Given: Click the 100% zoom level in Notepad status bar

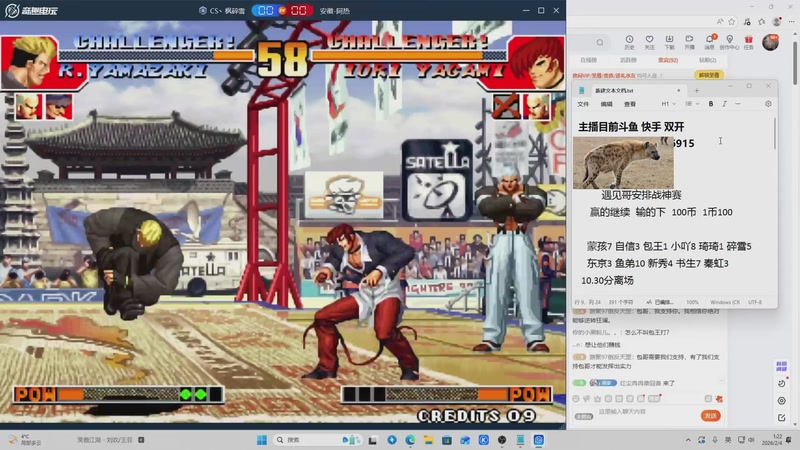Looking at the screenshot, I should click(692, 302).
